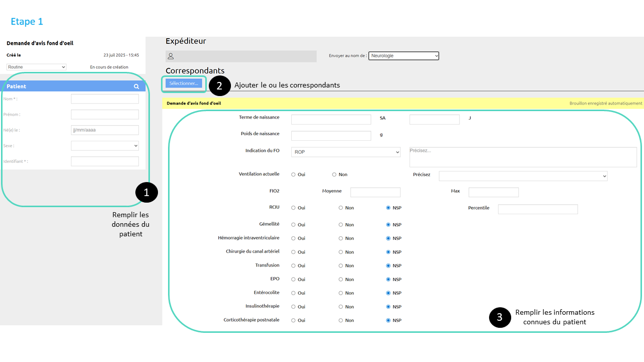Screen dimensions: 644x362
Task: Click the sender user profile icon
Action: pos(171,56)
